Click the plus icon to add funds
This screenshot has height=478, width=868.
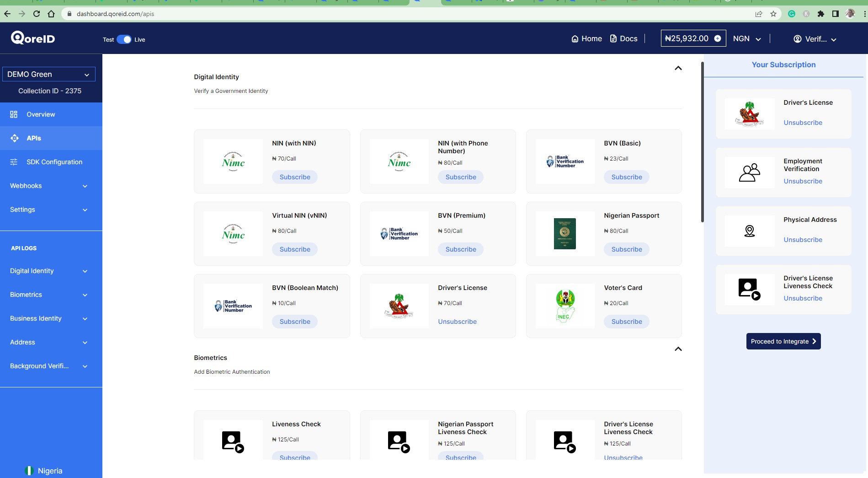point(718,38)
